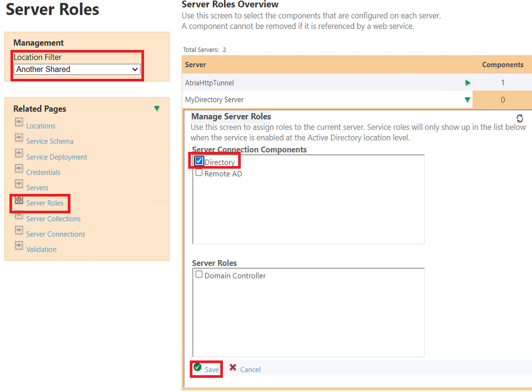Expand the AtriaHttpTunnel server row arrow
Image resolution: width=532 pixels, height=392 pixels.
[468, 83]
